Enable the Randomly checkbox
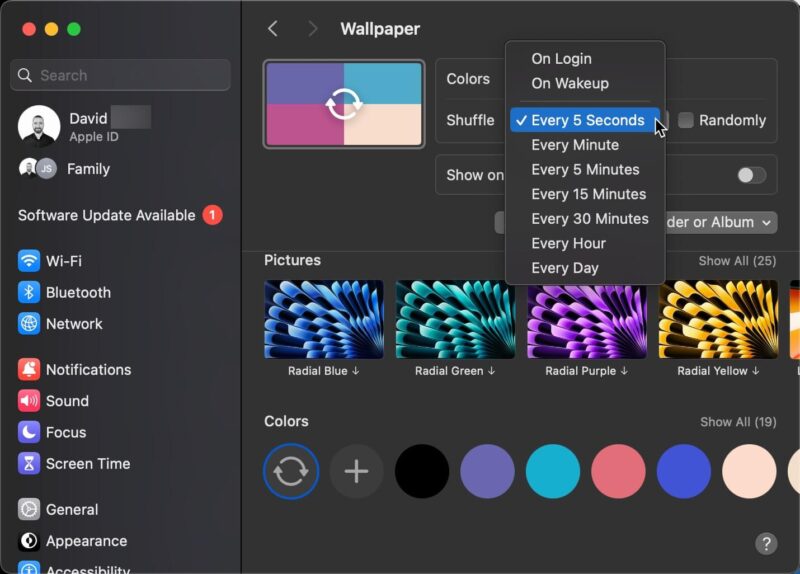800x574 pixels. point(686,120)
